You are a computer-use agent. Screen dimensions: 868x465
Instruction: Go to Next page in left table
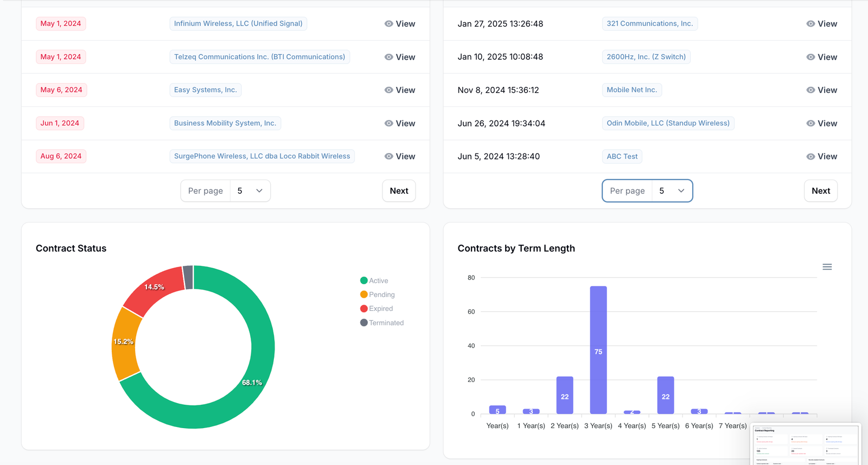pos(399,191)
